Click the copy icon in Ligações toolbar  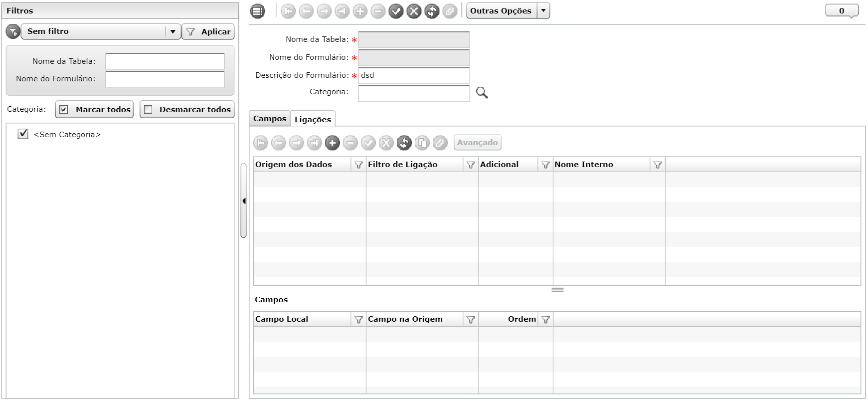pyautogui.click(x=422, y=143)
